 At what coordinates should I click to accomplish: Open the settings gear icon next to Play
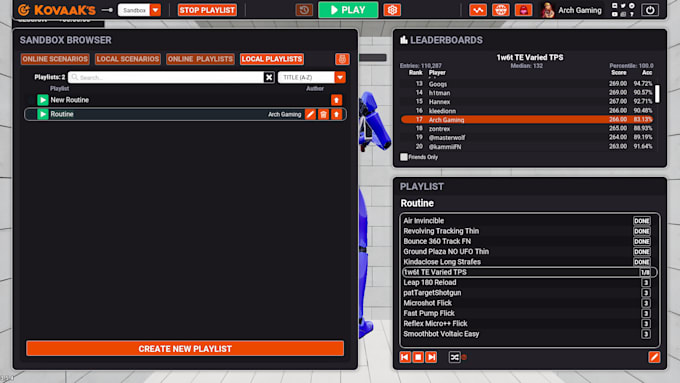(x=392, y=10)
